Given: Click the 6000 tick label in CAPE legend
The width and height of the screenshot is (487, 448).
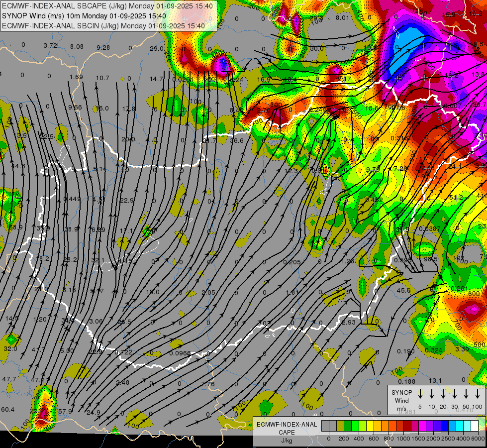Looking at the screenshot, I should coord(478,439).
